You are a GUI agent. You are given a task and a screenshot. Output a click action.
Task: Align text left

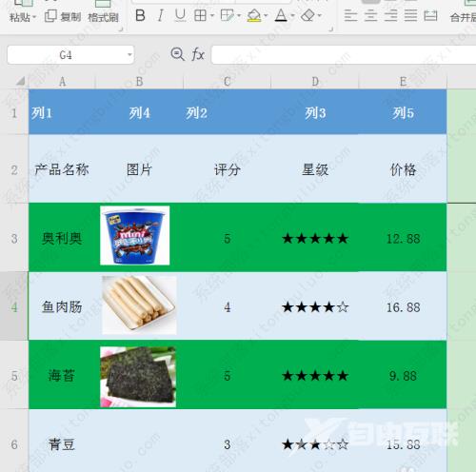pyautogui.click(x=350, y=15)
